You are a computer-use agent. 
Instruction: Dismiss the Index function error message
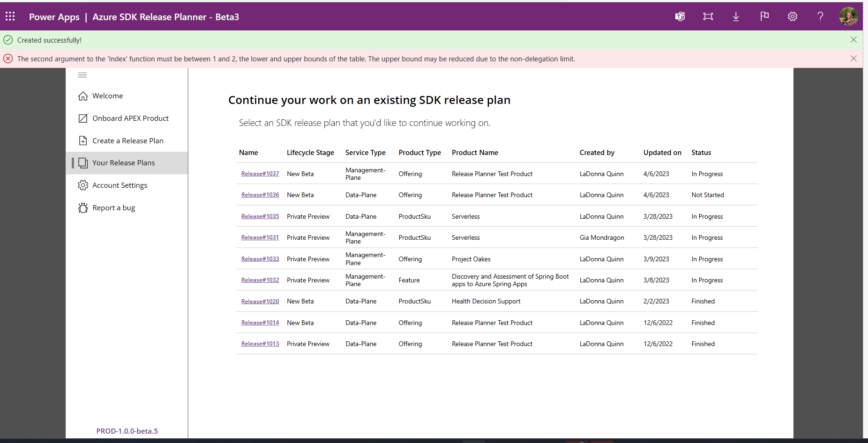[853, 58]
